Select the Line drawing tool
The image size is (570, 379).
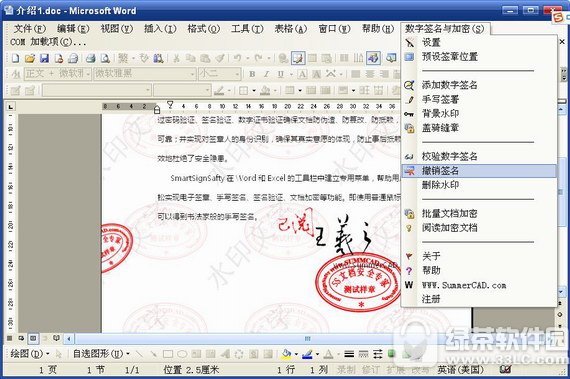point(139,354)
